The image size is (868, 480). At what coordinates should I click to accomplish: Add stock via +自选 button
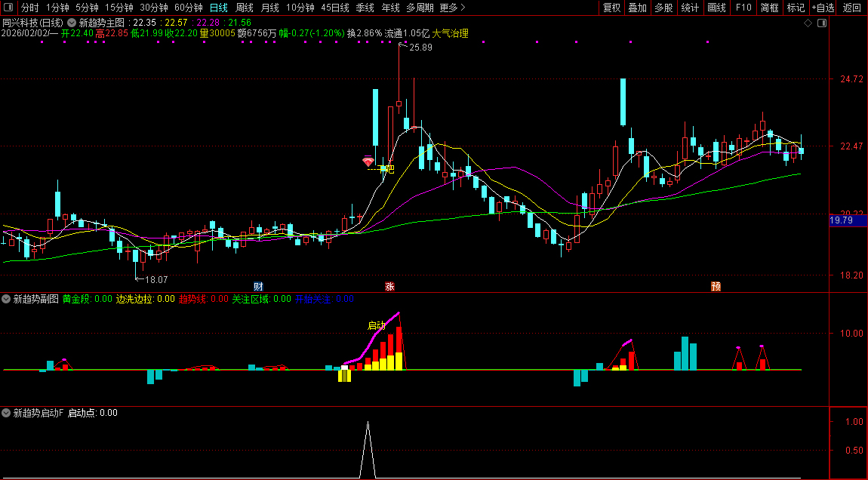click(823, 8)
